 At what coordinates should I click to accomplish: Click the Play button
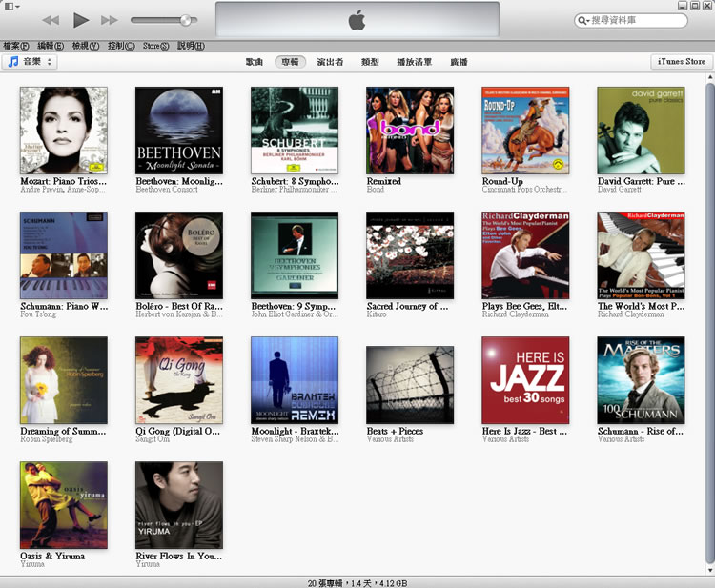[x=81, y=20]
